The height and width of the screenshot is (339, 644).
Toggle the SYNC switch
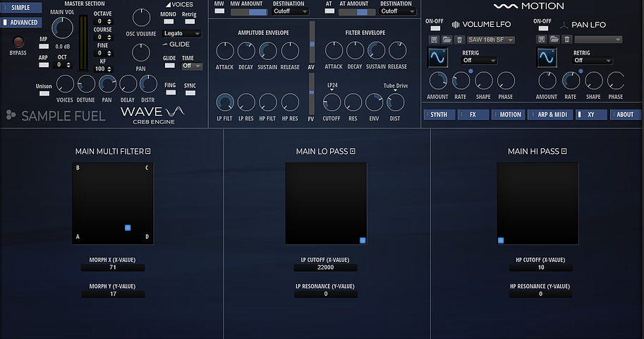pyautogui.click(x=190, y=93)
